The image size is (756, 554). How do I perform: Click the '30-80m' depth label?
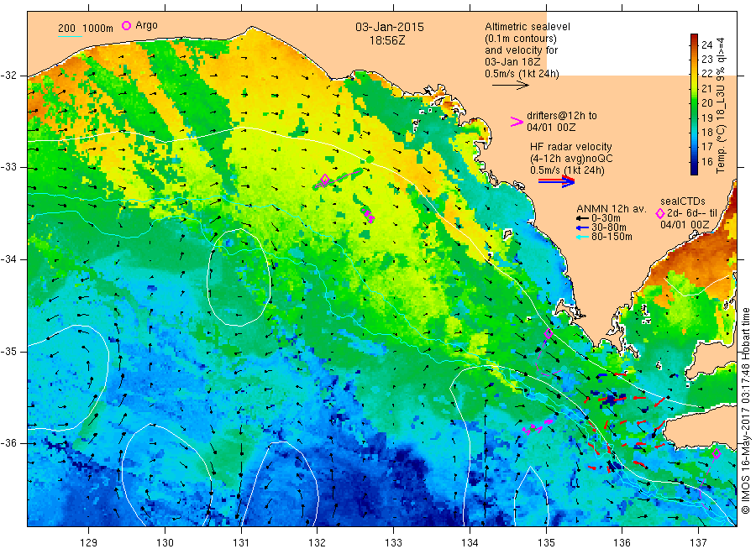click(609, 227)
